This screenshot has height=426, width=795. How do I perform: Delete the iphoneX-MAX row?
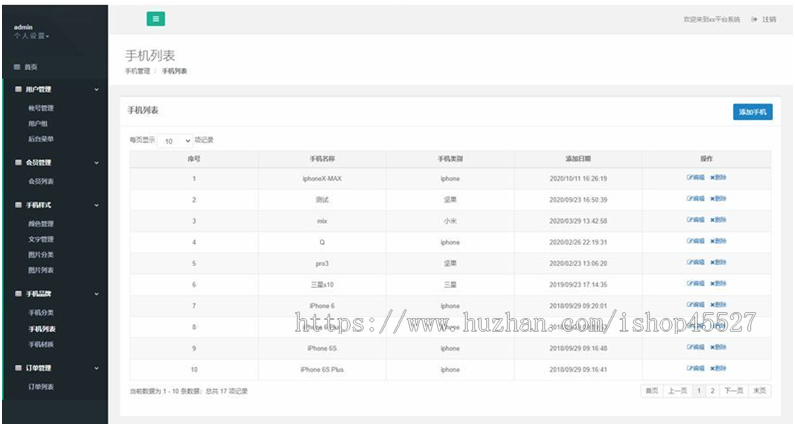tap(718, 178)
